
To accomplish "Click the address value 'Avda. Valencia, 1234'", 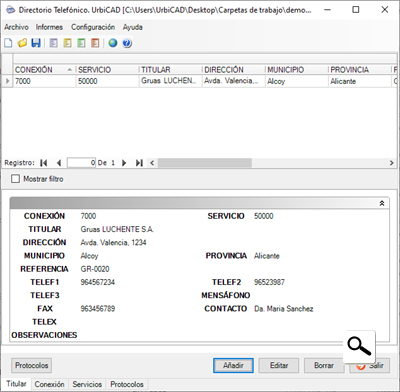I will (x=113, y=242).
